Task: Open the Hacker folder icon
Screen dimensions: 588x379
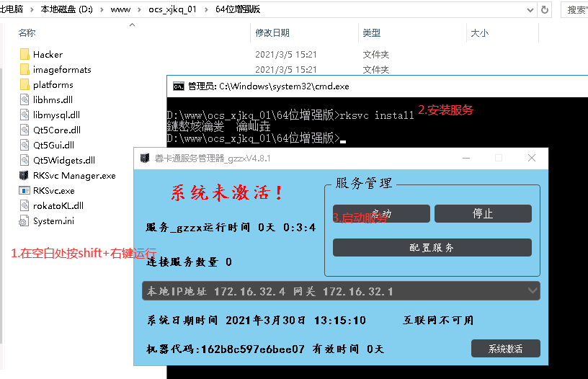Action: pos(24,54)
